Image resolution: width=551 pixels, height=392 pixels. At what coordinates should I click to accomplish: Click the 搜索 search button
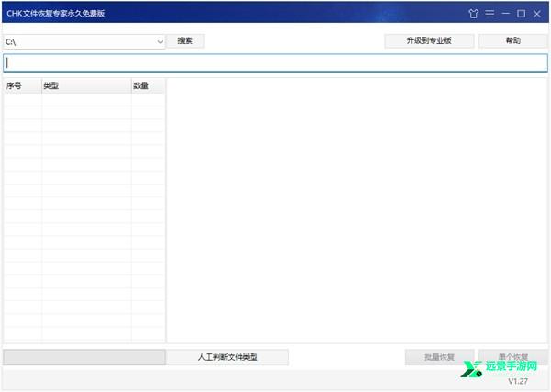pos(186,40)
